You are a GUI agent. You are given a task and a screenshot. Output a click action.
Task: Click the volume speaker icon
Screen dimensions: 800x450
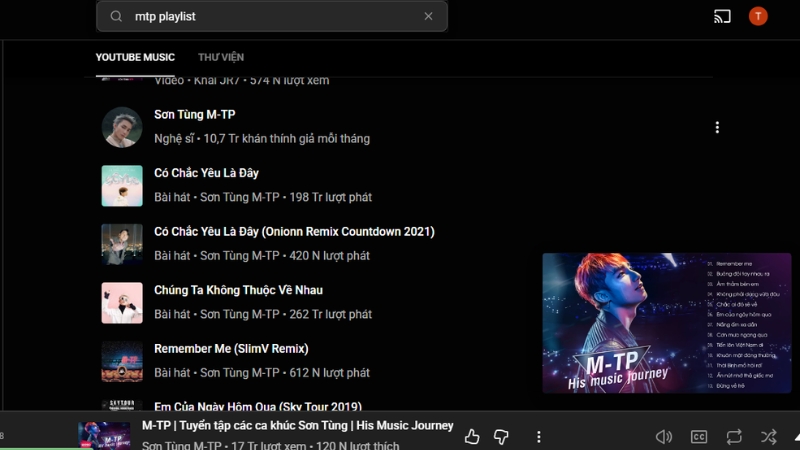coord(664,437)
